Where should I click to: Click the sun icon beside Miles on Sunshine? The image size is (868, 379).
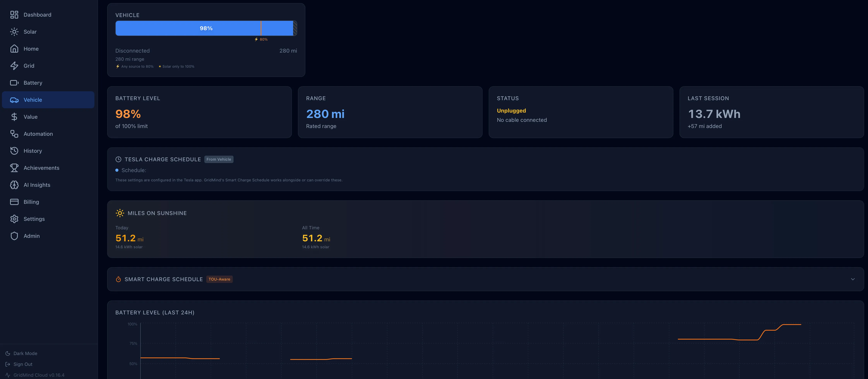point(120,213)
